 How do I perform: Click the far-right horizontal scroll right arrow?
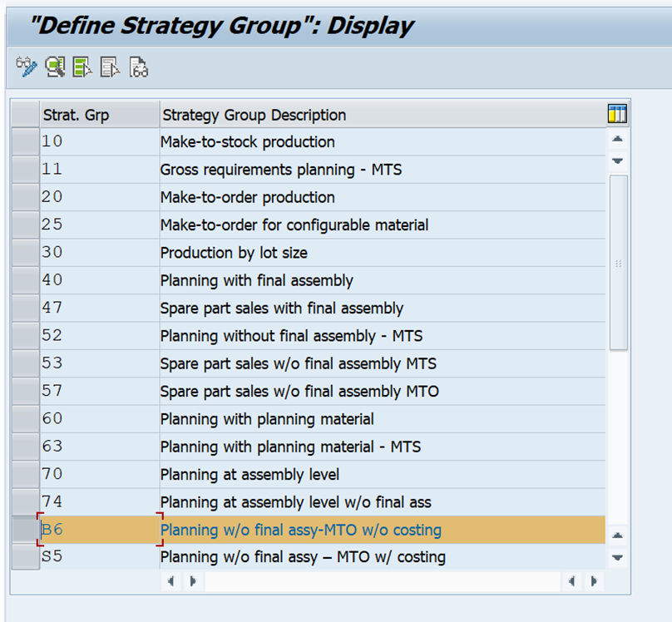(x=594, y=581)
